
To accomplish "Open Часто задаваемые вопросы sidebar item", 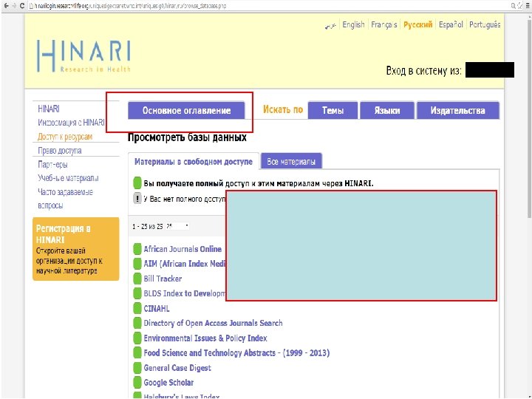I will [65, 199].
